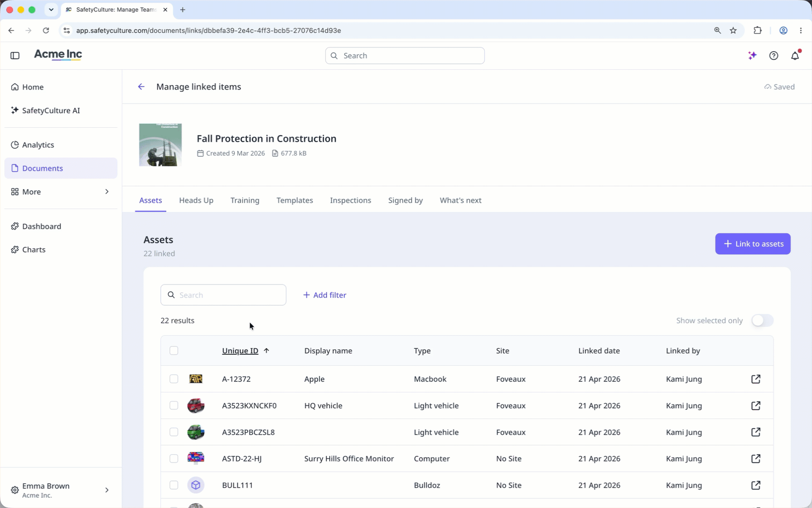Expand the More menu chevron
This screenshot has height=508, width=812.
(x=107, y=192)
